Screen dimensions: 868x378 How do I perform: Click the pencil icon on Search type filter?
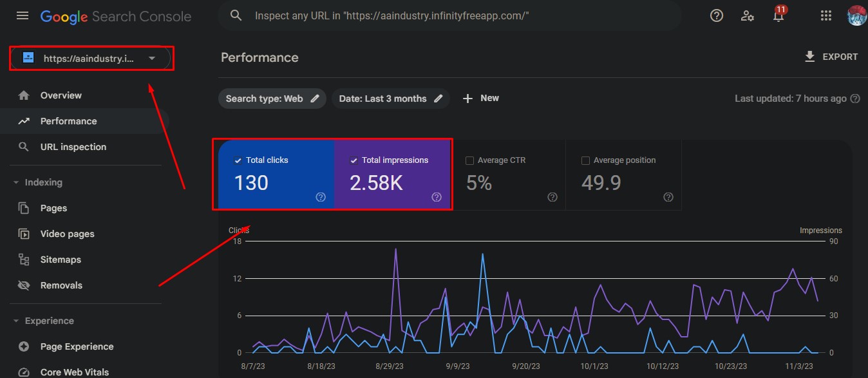tap(315, 99)
